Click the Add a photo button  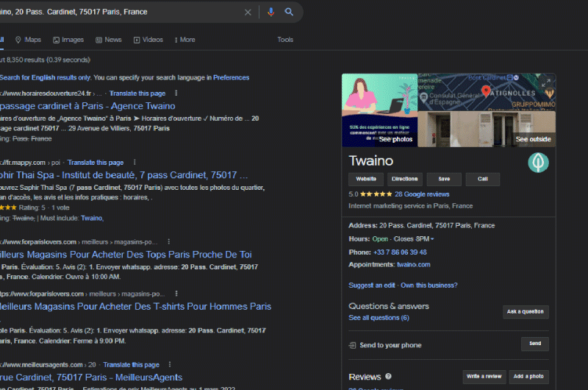click(528, 377)
